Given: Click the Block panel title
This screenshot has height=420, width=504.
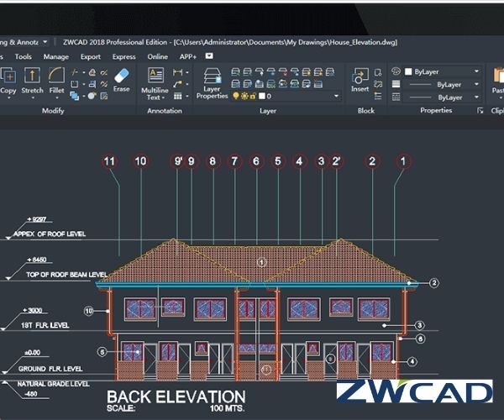Looking at the screenshot, I should [366, 111].
